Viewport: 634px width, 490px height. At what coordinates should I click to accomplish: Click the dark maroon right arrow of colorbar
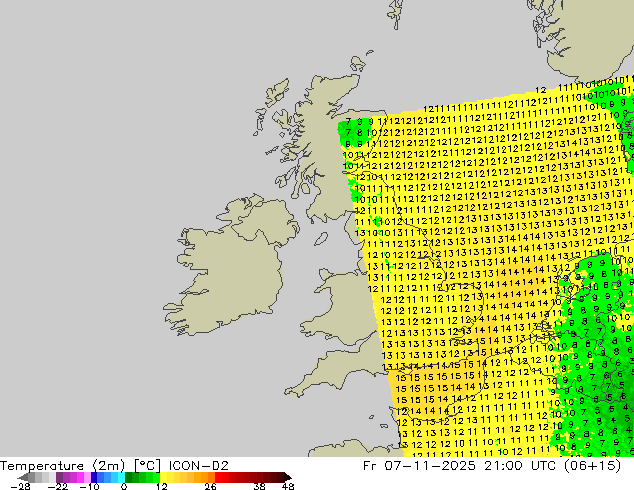[288, 477]
